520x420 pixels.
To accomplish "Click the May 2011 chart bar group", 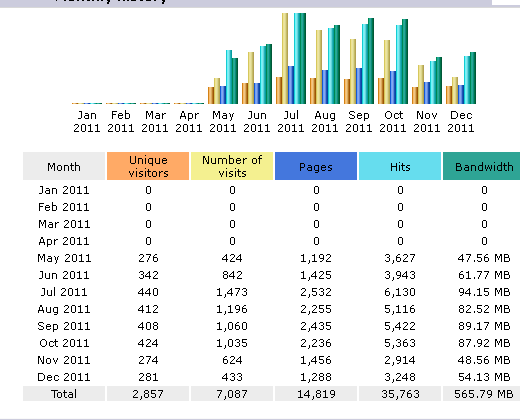I will click(x=223, y=77).
